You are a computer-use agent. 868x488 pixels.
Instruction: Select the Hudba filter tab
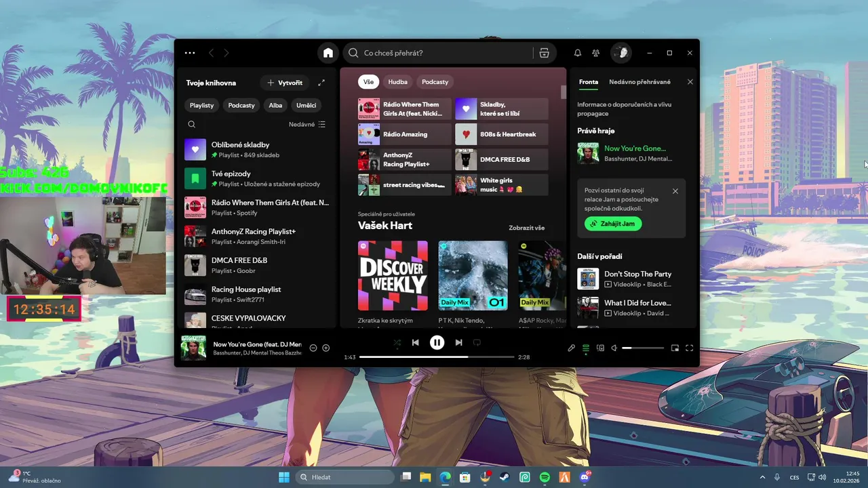click(398, 81)
